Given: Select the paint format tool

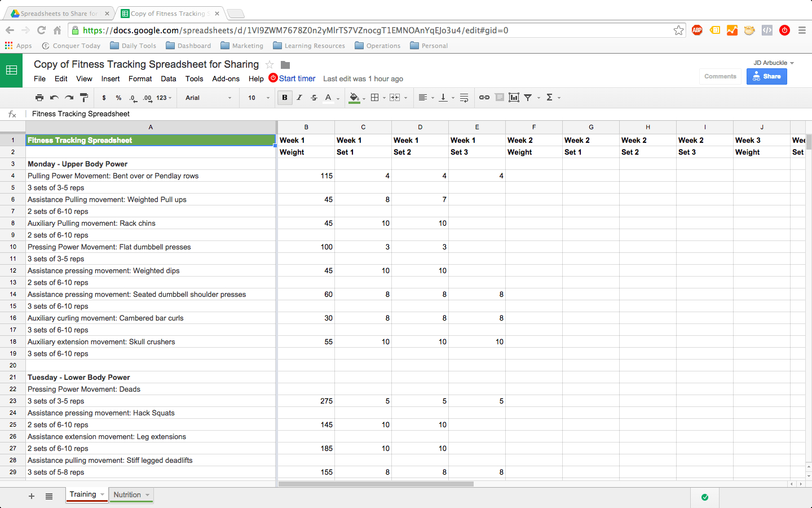Looking at the screenshot, I should click(84, 98).
